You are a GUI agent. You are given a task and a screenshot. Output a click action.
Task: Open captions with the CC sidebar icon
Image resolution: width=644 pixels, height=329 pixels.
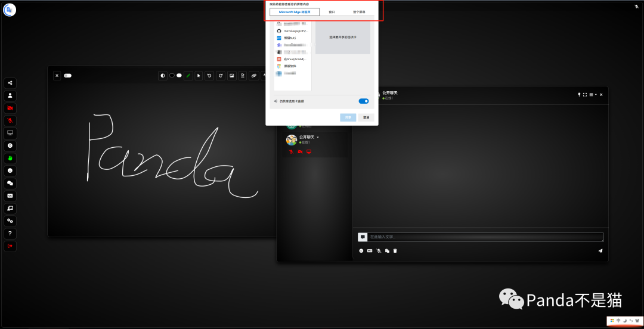click(x=10, y=196)
